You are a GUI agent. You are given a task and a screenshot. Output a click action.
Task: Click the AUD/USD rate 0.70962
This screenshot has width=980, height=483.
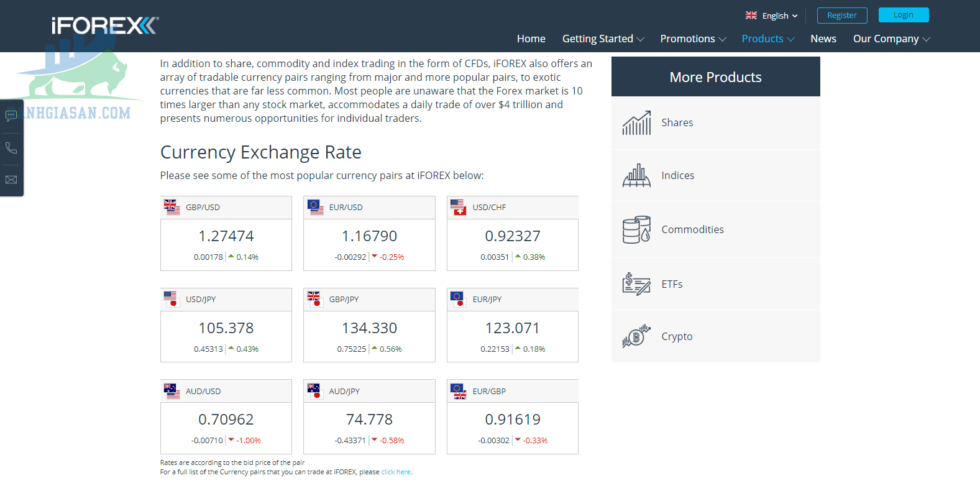[x=226, y=420]
